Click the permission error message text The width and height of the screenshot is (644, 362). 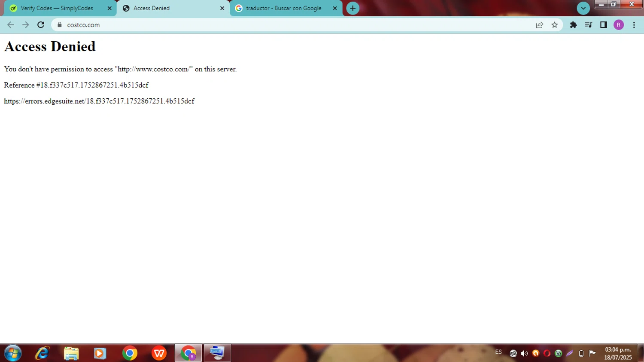pos(120,69)
